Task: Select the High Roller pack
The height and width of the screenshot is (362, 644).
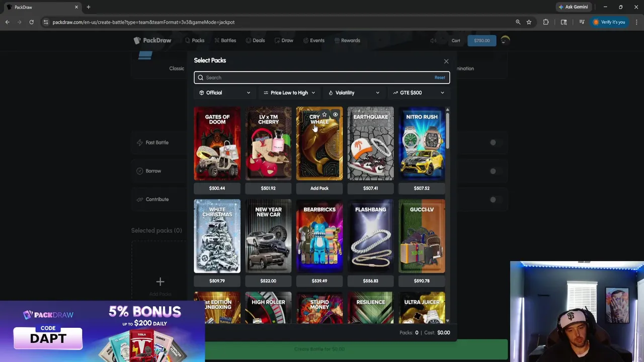Action: (x=268, y=308)
